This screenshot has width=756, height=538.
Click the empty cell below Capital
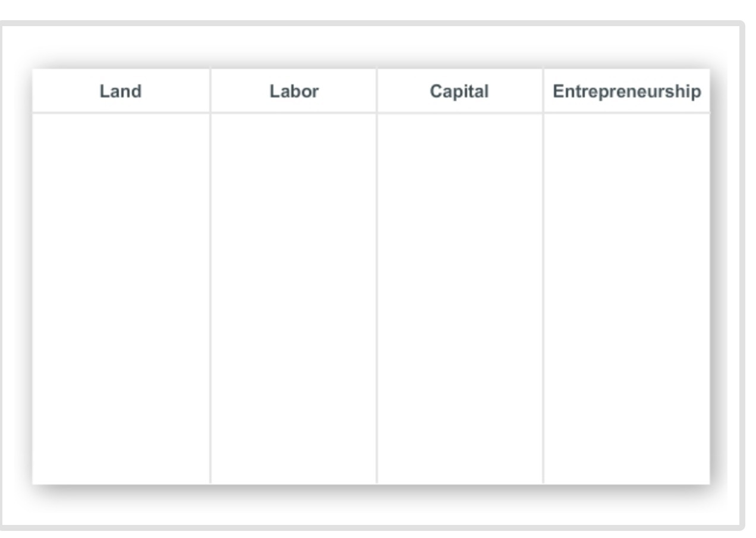459,299
